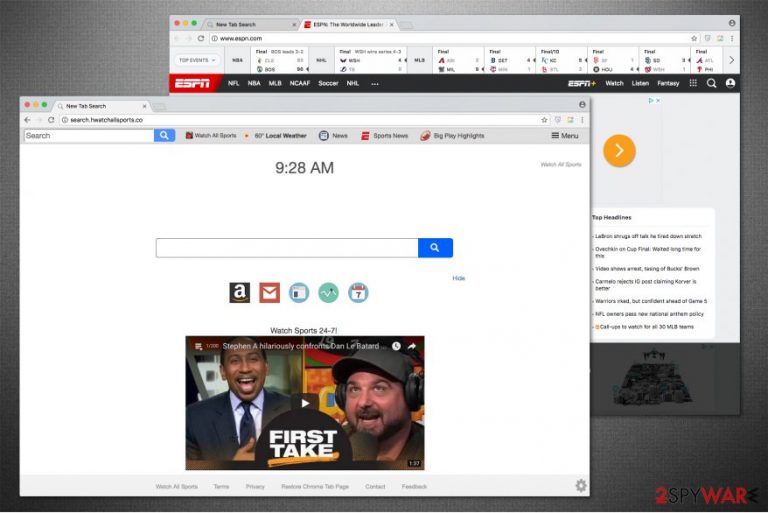Click the news page shortcut icon

pyautogui.click(x=299, y=293)
